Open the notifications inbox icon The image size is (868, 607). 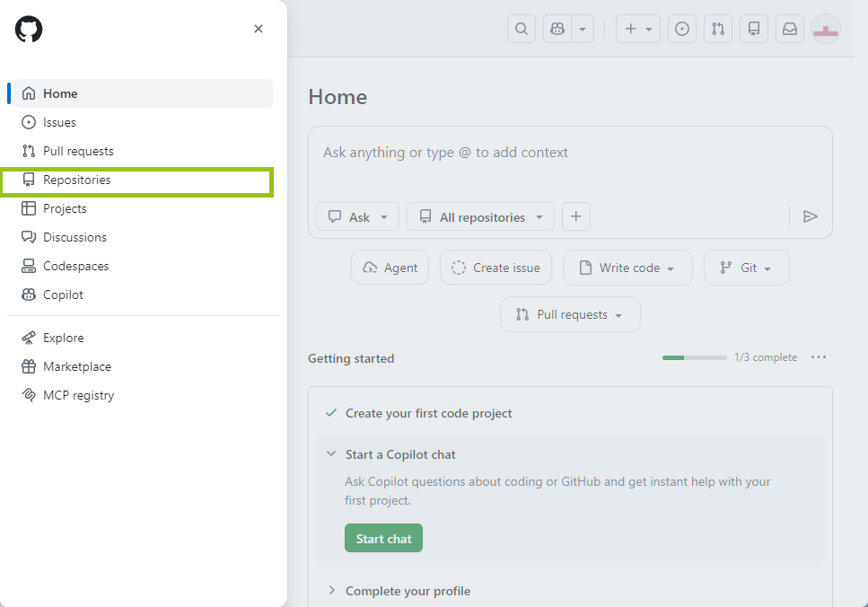pyautogui.click(x=790, y=29)
